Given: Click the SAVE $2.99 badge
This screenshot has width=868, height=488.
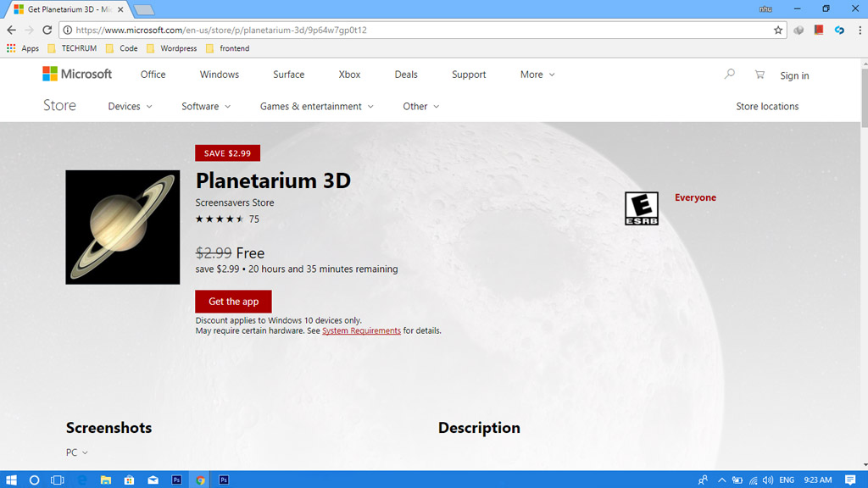Looking at the screenshot, I should tap(227, 153).
